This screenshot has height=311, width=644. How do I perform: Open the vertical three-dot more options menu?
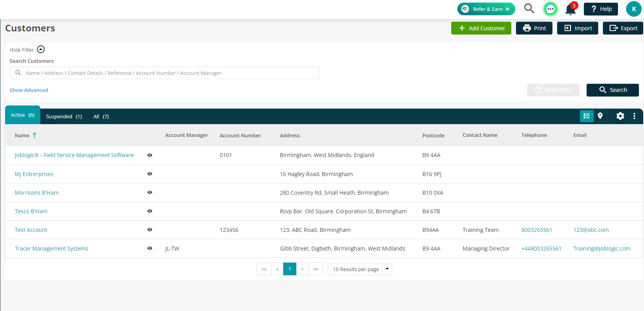(x=634, y=116)
